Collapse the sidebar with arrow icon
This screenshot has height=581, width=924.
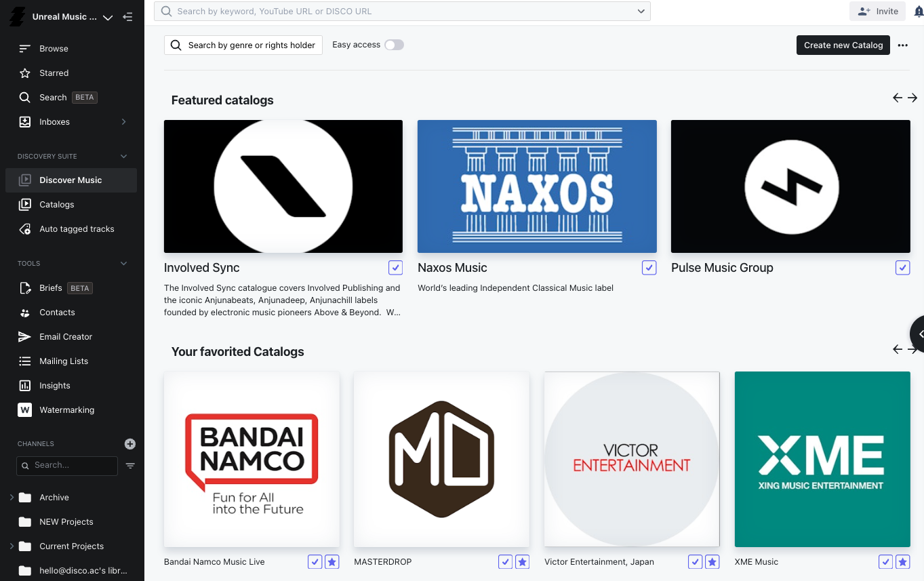click(x=127, y=17)
